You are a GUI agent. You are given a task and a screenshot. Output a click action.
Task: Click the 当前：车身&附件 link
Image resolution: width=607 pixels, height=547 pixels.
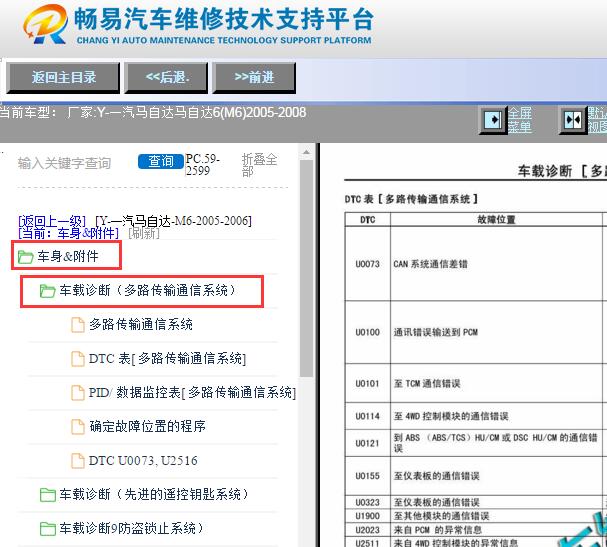[x=69, y=233]
